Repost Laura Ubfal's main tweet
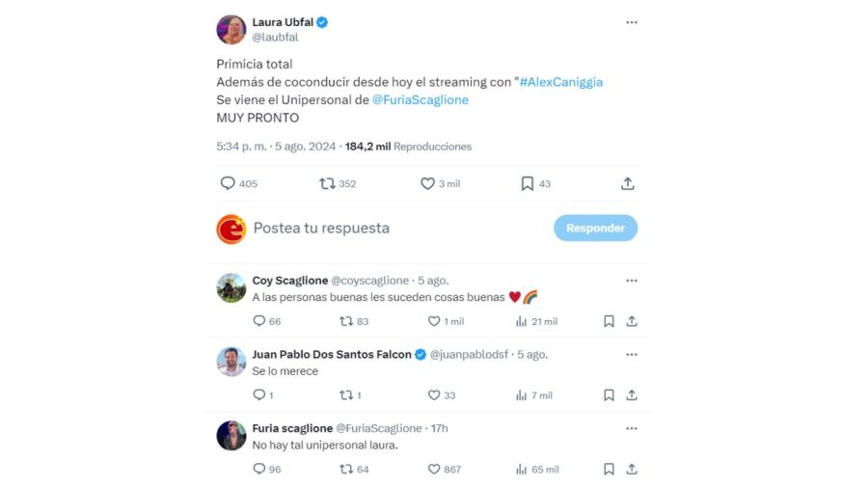The image size is (868, 487). 328,183
